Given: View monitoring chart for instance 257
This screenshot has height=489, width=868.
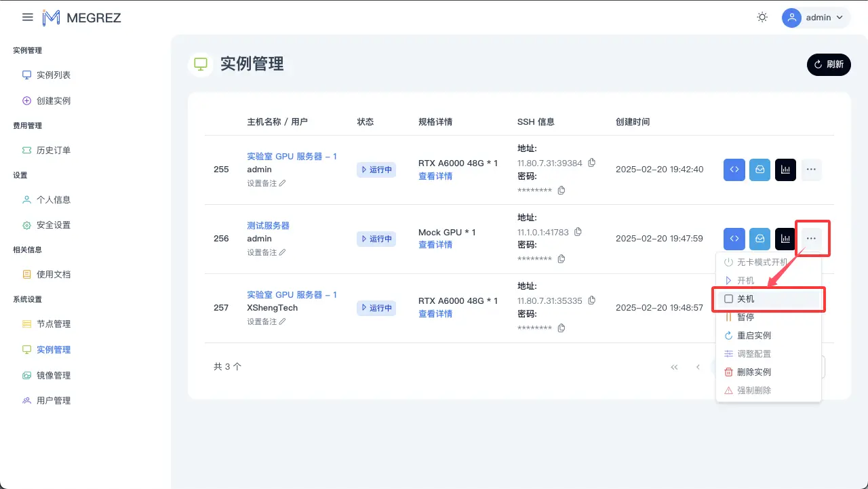Looking at the screenshot, I should coord(785,307).
